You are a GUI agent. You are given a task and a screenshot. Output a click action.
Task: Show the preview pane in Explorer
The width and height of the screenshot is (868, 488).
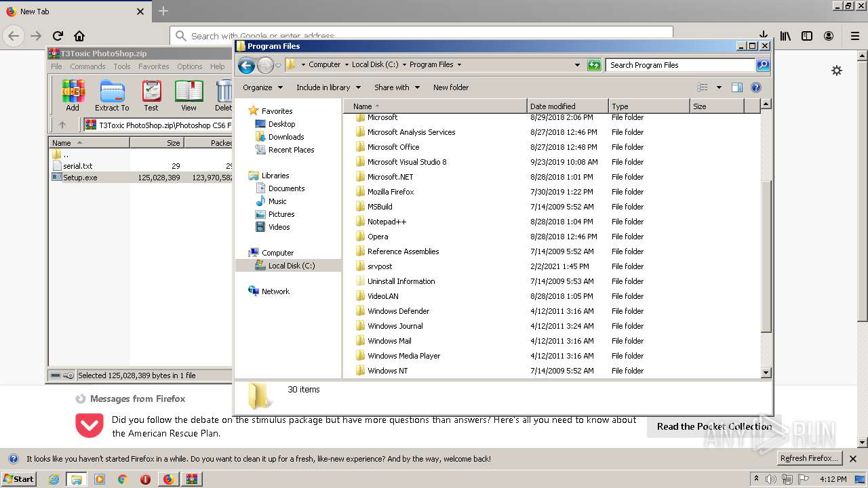point(737,87)
